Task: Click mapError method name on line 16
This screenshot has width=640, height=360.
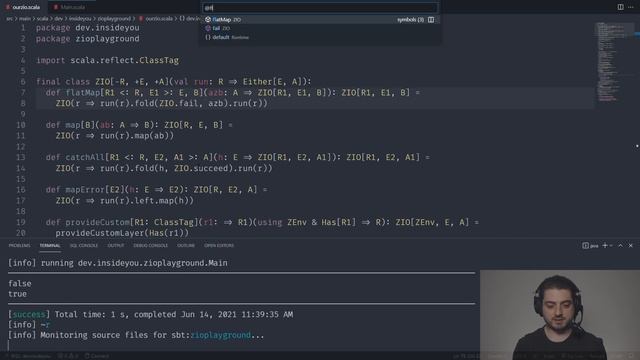Action: (x=85, y=189)
